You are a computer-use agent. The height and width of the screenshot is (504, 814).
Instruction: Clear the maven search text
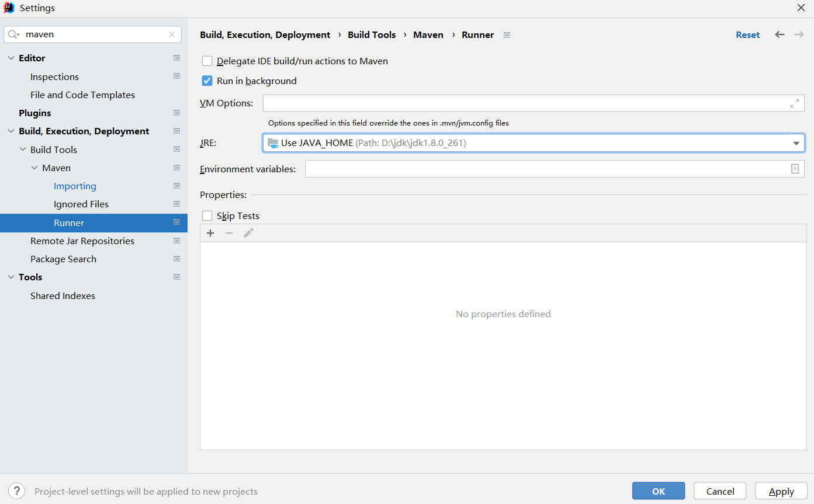pyautogui.click(x=172, y=34)
